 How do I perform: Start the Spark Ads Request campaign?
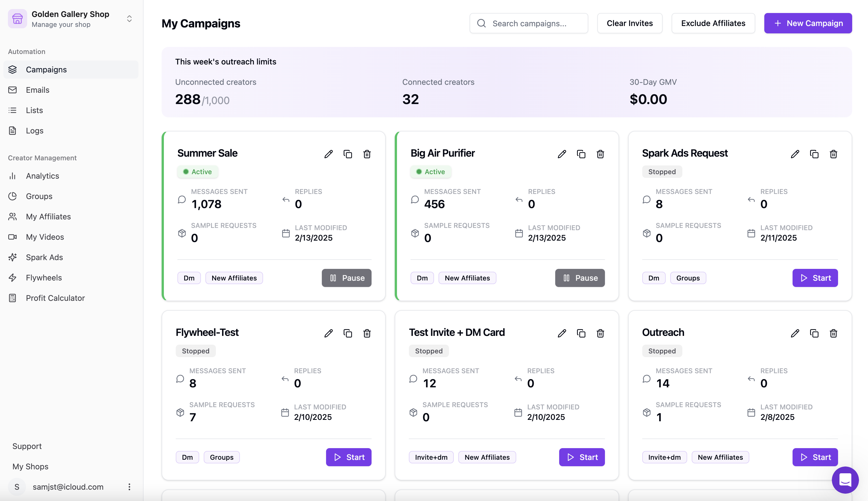(x=815, y=278)
